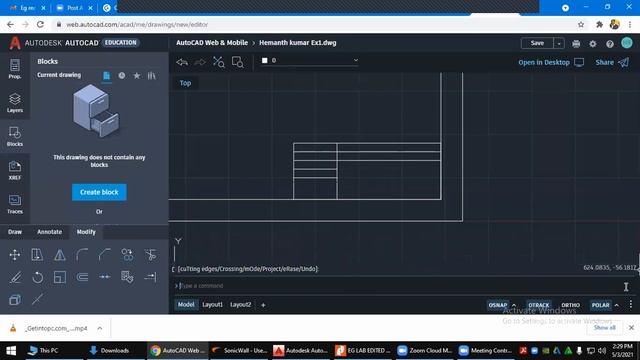The image size is (640, 360).
Task: Expand OSNAP settings chevron
Action: tap(514, 305)
